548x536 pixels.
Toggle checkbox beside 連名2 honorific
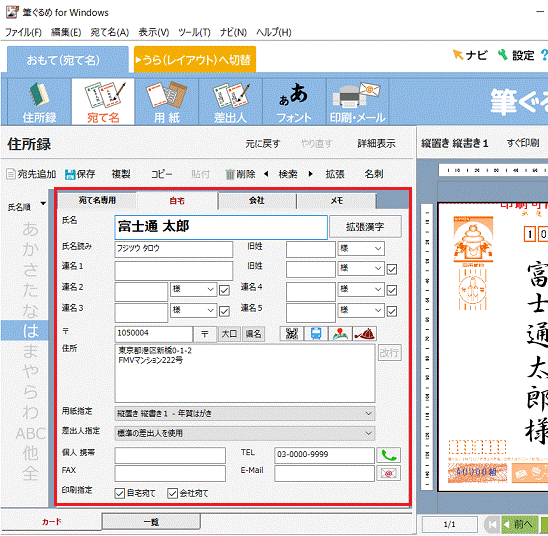click(224, 290)
